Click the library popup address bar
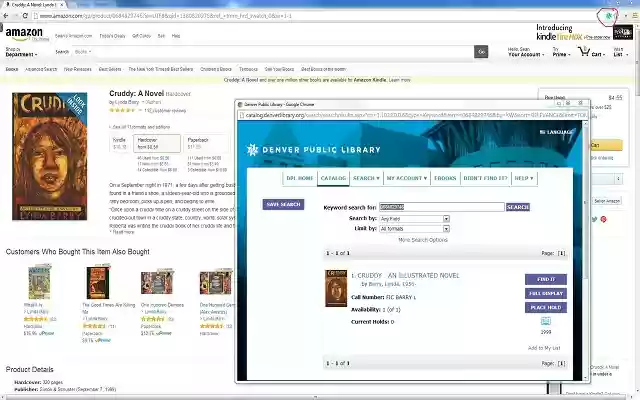Image resolution: width=640 pixels, height=400 pixels. point(412,115)
